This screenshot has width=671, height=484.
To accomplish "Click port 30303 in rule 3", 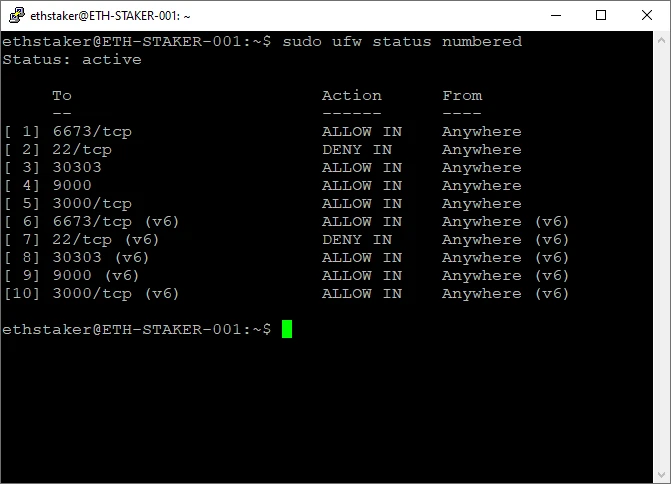I will pos(77,167).
